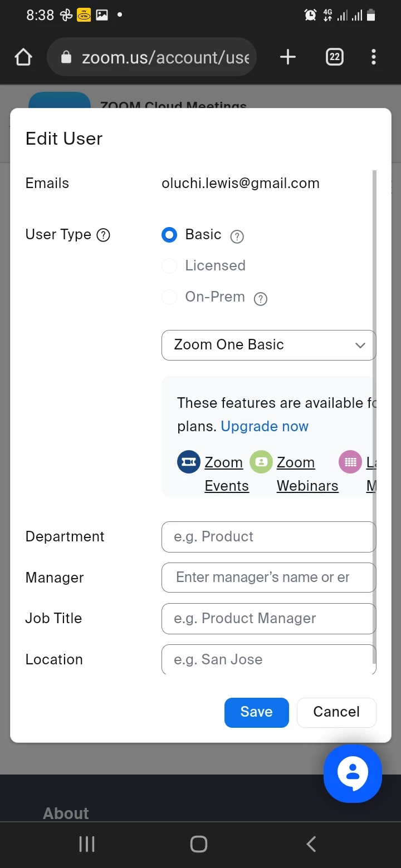401x868 pixels.
Task: Focus the Department input field
Action: (x=268, y=537)
